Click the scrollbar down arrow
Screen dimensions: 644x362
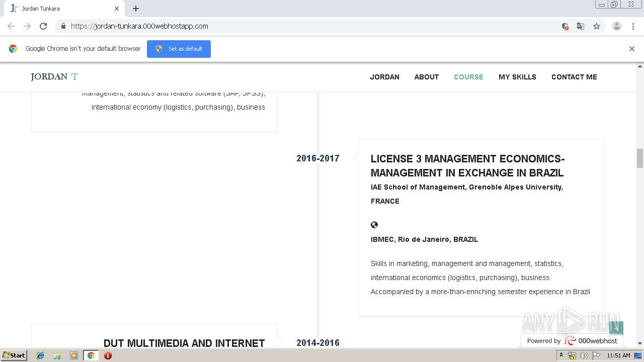coord(640,343)
